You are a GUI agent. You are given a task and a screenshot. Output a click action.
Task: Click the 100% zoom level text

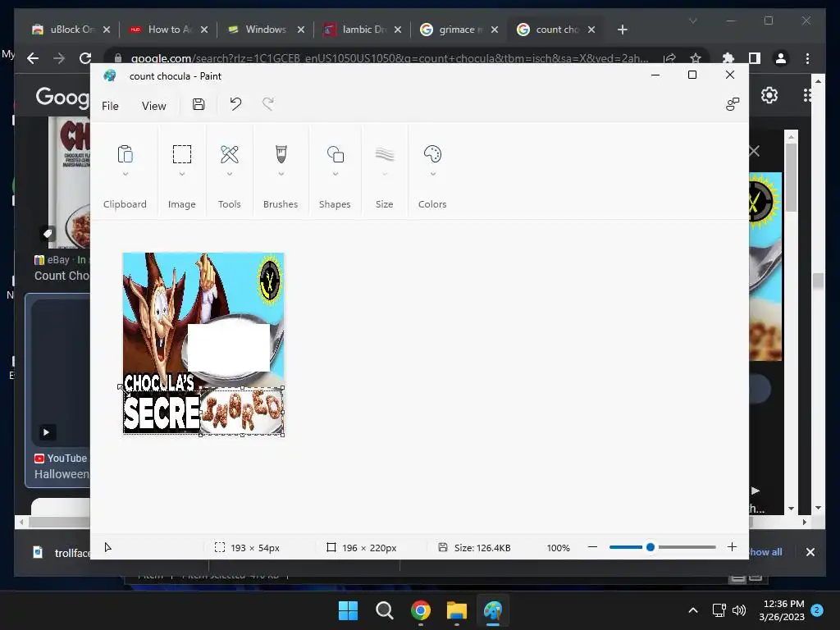click(x=558, y=547)
